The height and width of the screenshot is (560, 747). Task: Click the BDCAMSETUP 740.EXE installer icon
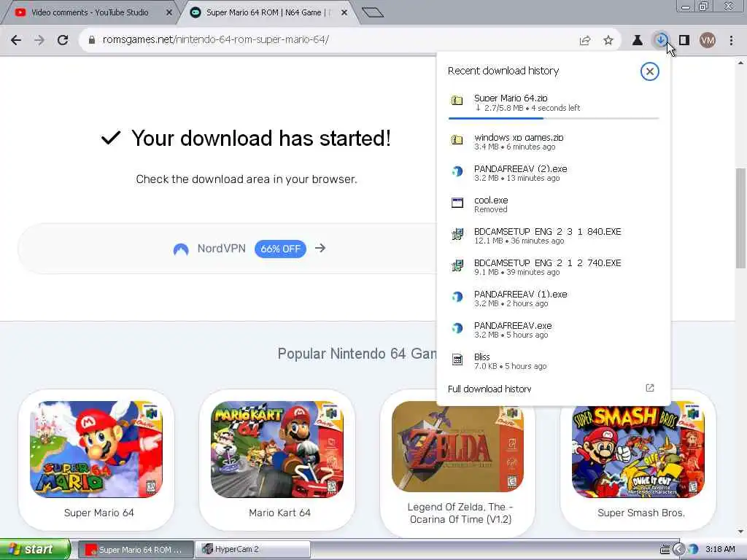tap(457, 265)
